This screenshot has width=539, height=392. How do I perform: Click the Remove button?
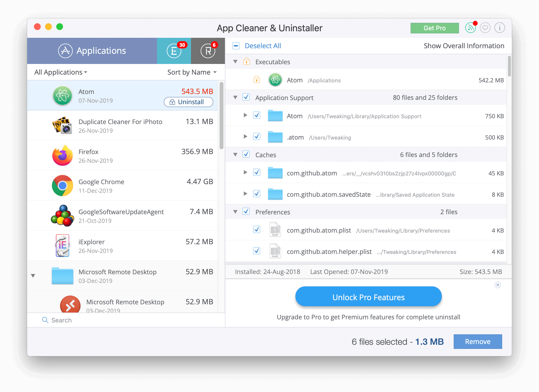(x=478, y=342)
